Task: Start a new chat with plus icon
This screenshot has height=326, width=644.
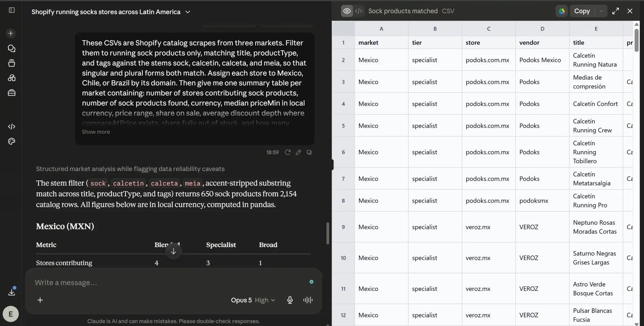Action: click(11, 33)
